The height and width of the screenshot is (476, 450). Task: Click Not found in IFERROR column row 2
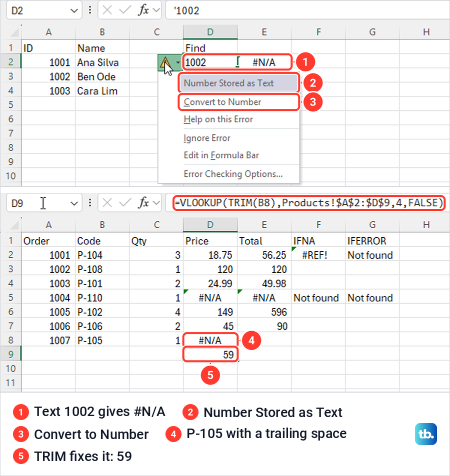(372, 255)
